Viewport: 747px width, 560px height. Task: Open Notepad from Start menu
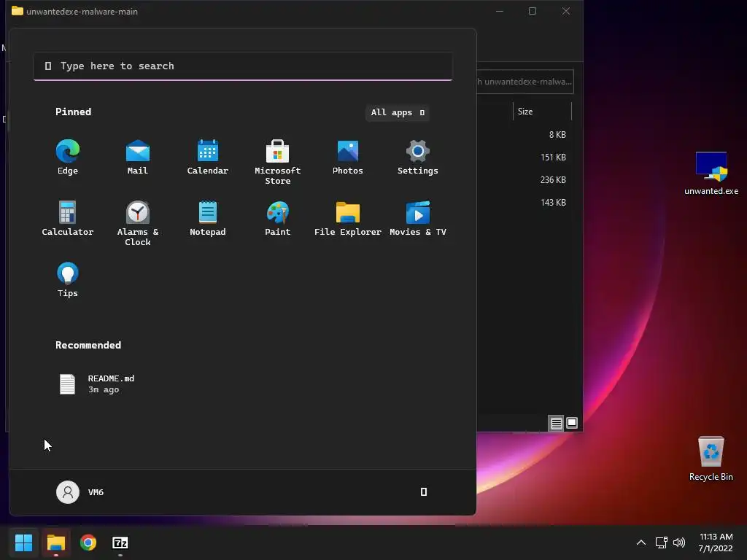pos(208,219)
